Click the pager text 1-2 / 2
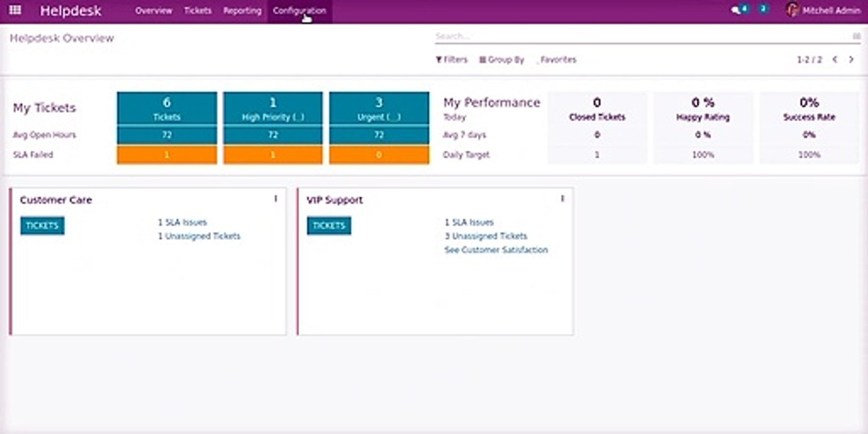Image resolution: width=868 pixels, height=434 pixels. coord(810,60)
